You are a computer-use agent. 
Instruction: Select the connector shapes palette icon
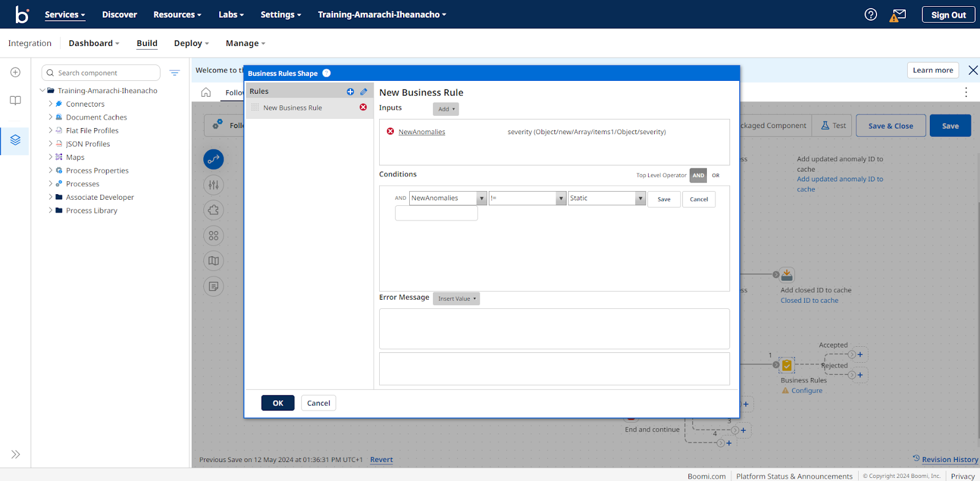tap(213, 159)
